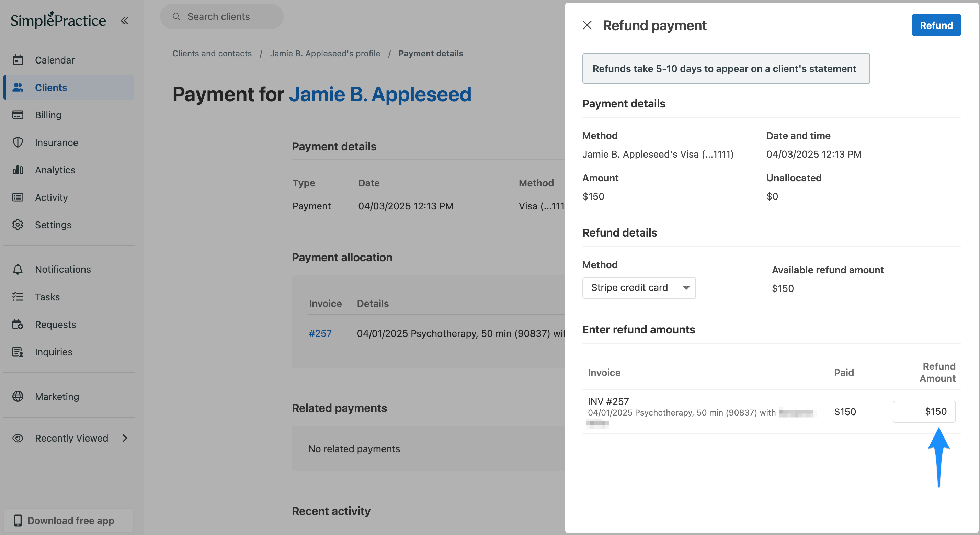Click Jamie B. Appleseed name in heading
The image size is (980, 535).
tap(380, 94)
